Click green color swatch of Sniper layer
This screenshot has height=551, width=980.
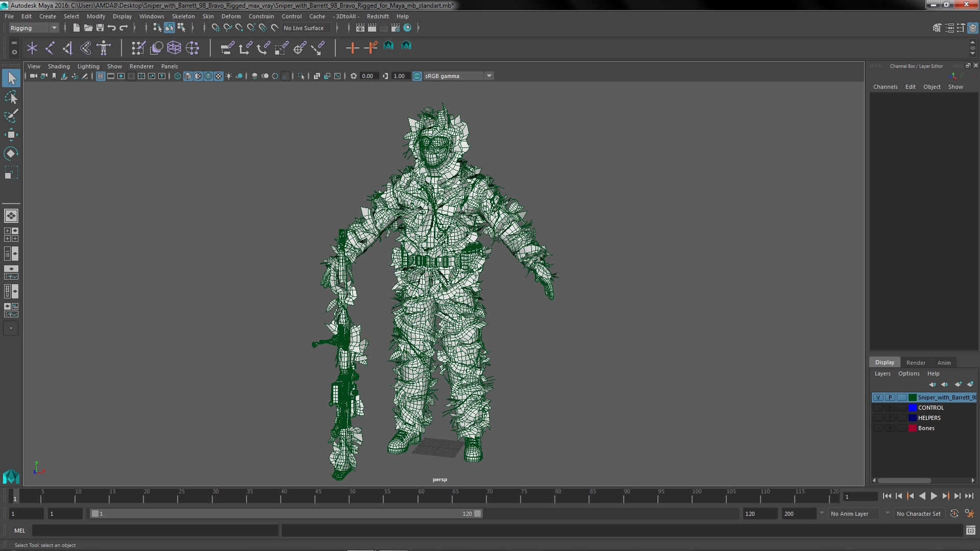[912, 397]
